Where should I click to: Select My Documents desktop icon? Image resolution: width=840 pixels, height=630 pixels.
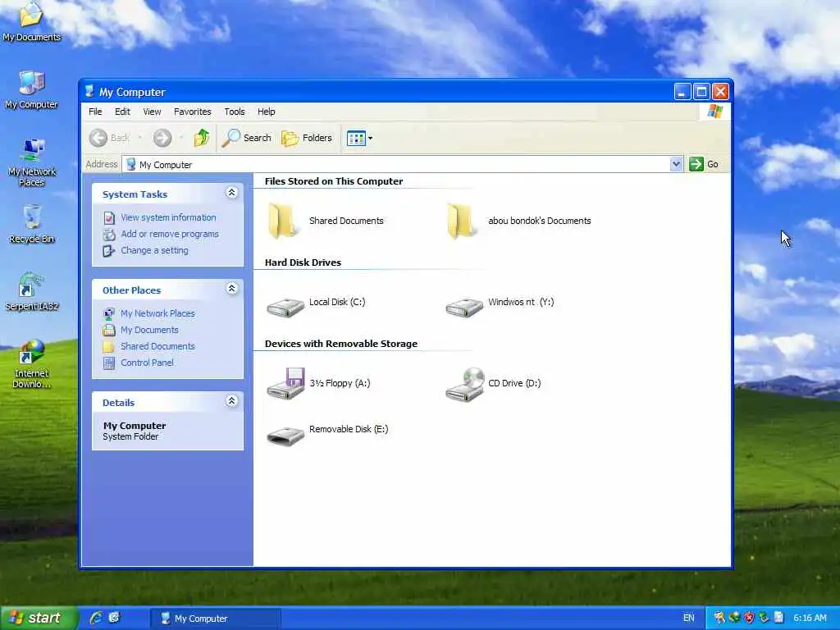(32, 21)
